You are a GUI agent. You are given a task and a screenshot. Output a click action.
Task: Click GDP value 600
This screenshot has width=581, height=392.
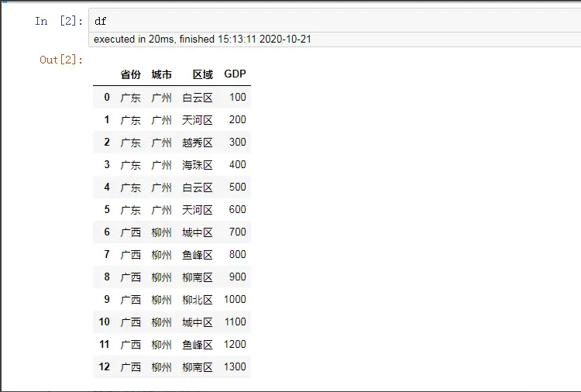coord(238,210)
